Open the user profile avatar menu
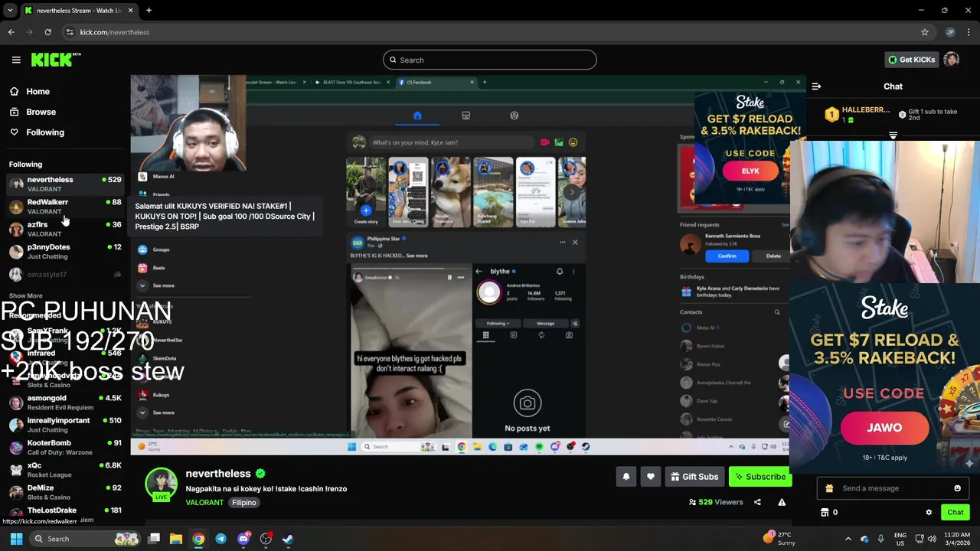980x551 pixels. 951,60
